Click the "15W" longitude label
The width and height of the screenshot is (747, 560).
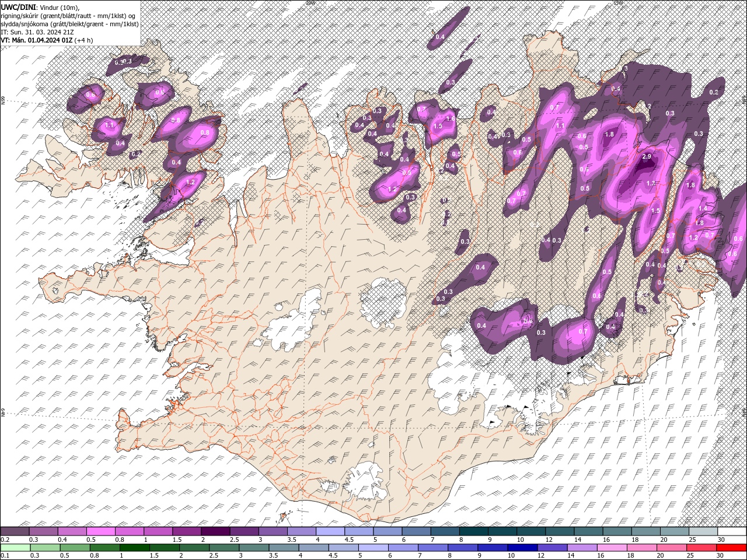pyautogui.click(x=617, y=2)
